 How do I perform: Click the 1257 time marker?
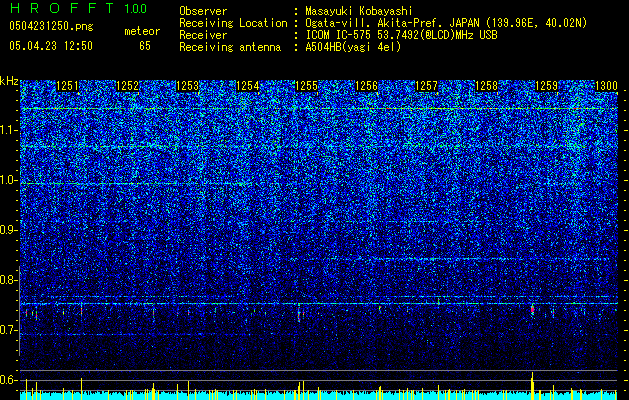(x=426, y=86)
